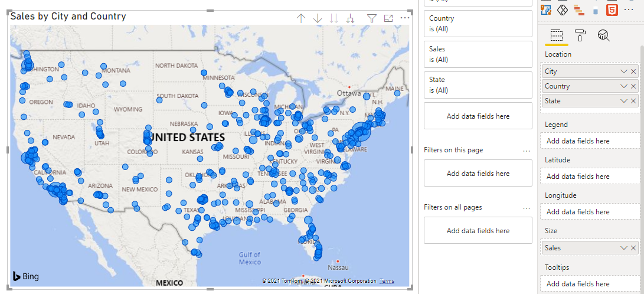
Task: Select the Ottawa label on map
Action: [349, 93]
